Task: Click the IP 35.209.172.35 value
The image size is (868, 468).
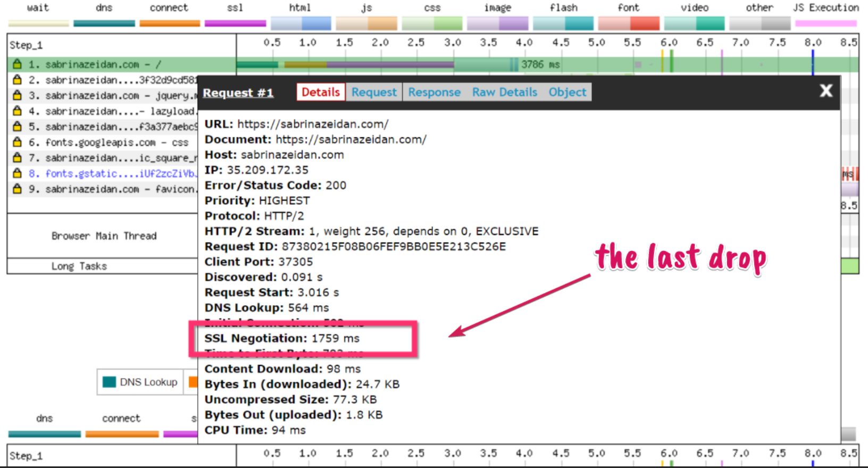Action: click(x=268, y=170)
